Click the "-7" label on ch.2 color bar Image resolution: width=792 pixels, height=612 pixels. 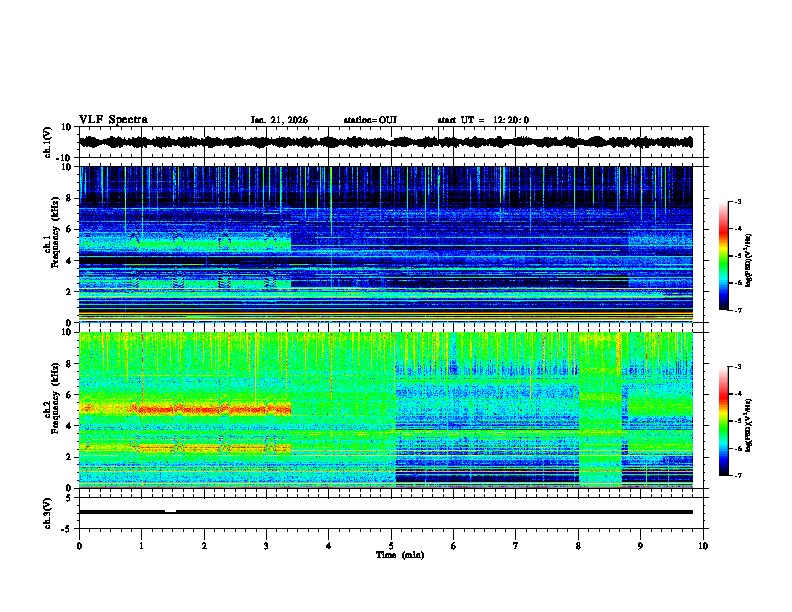[738, 476]
